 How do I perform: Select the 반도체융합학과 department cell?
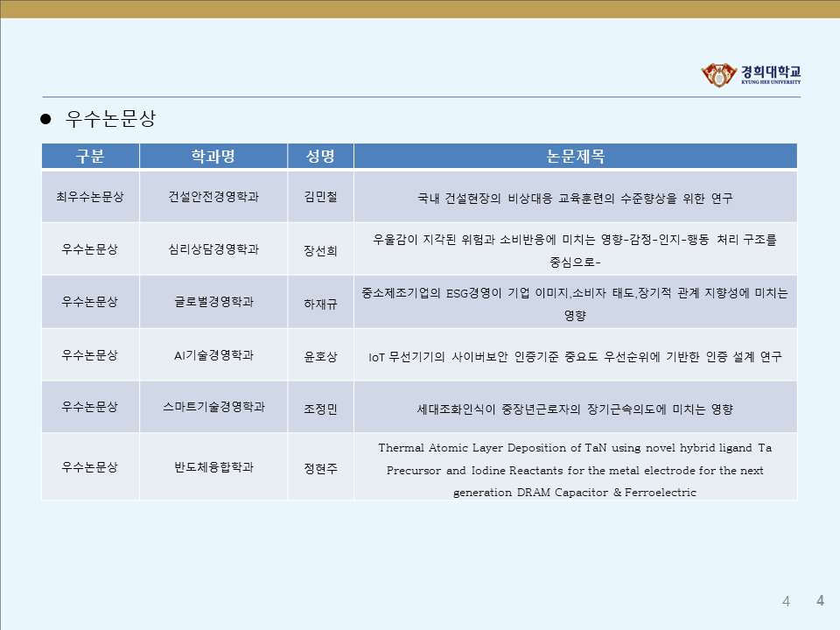[x=213, y=467]
